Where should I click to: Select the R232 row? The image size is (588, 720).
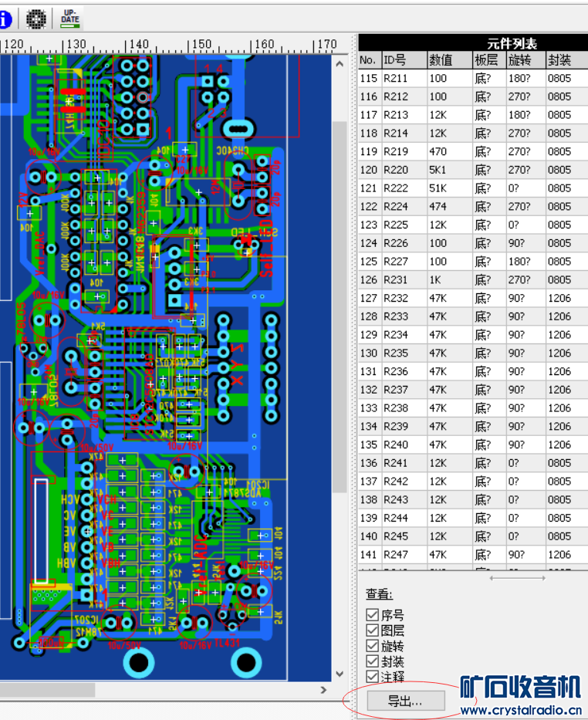pos(473,299)
